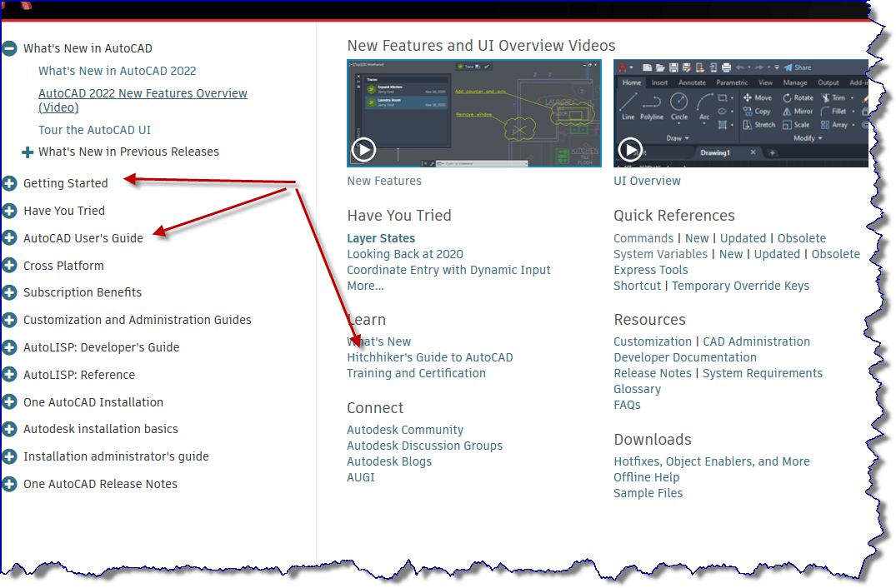Expand AutoCAD User's Guide node
Image resolution: width=896 pixels, height=588 pixels.
pos(9,238)
